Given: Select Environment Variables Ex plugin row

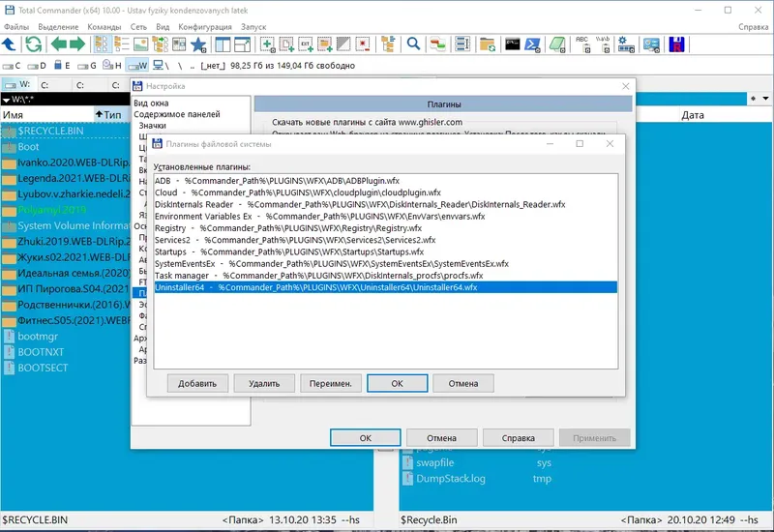Looking at the screenshot, I should click(385, 216).
